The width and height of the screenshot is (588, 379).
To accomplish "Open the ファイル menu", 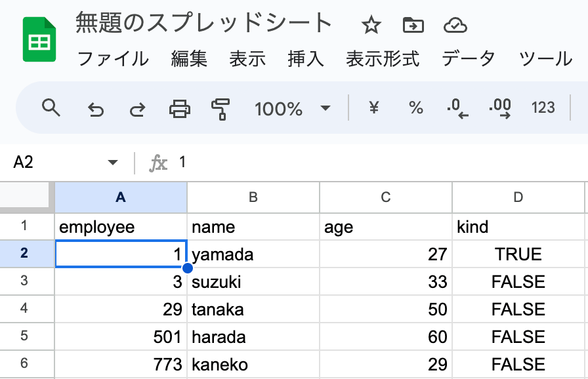I will tap(113, 59).
